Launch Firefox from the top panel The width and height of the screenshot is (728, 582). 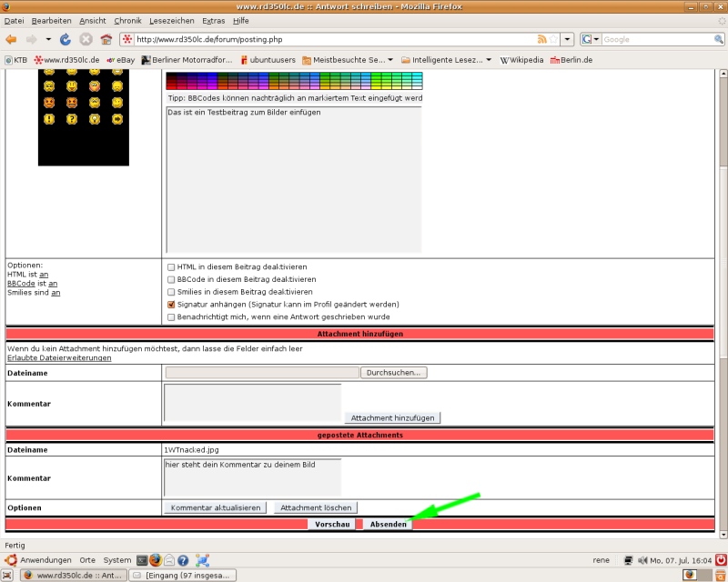pyautogui.click(x=155, y=560)
